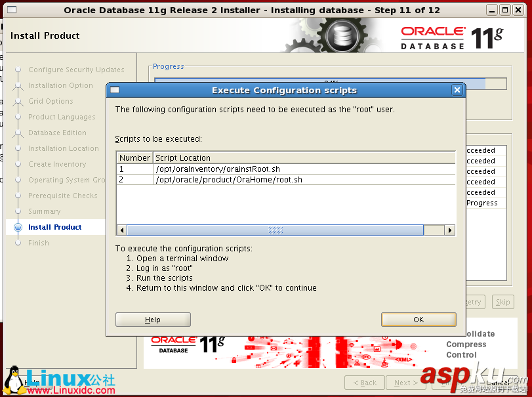
Task: Click the Install Product step bullet icon
Action: (18, 227)
